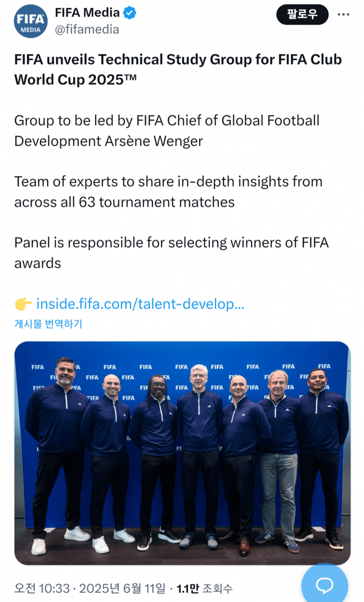Click the pointing hand emoji before the link
364x602 pixels.
pyautogui.click(x=23, y=304)
